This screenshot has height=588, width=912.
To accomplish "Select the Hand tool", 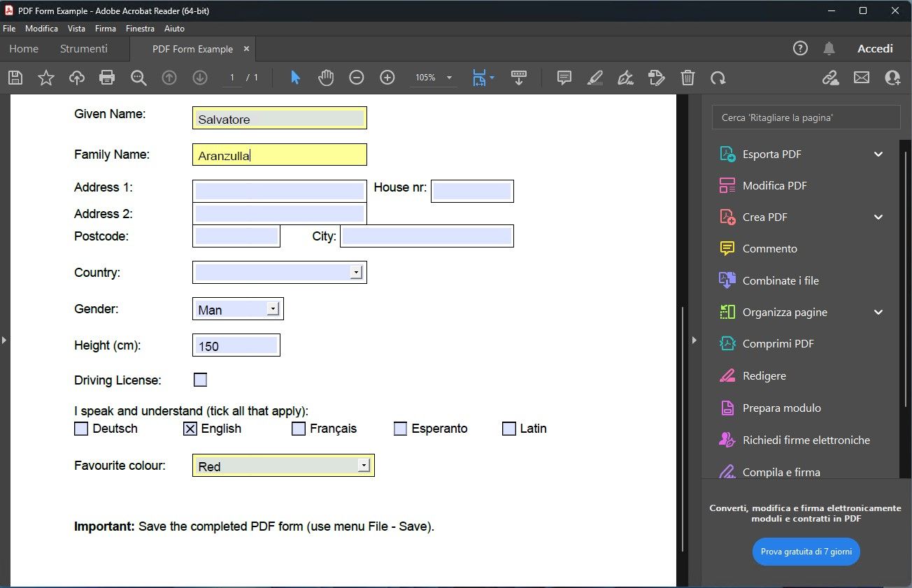I will click(x=325, y=78).
